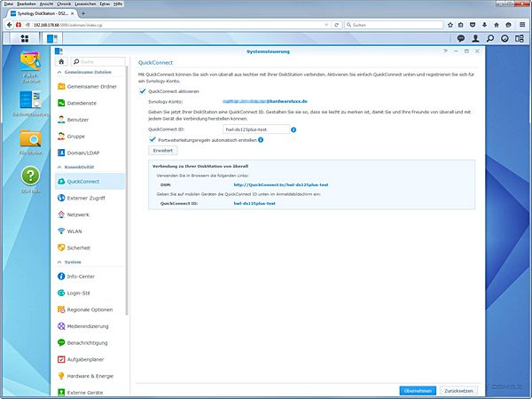Open Externer Zugriff settings
The width and height of the screenshot is (532, 399).
90,198
